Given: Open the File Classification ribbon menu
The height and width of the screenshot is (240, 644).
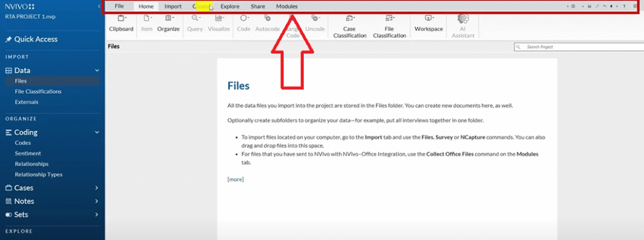Looking at the screenshot, I should pos(389,26).
